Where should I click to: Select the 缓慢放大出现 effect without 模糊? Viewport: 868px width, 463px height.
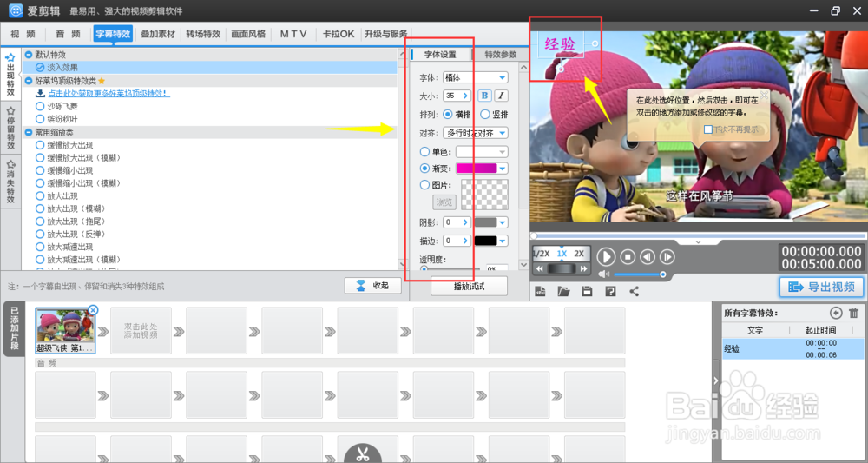(63, 145)
